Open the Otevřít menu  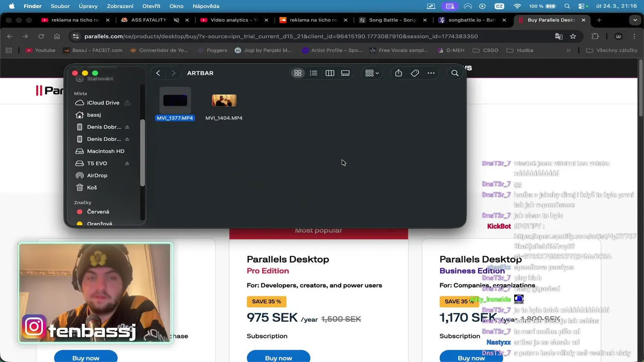click(x=151, y=6)
